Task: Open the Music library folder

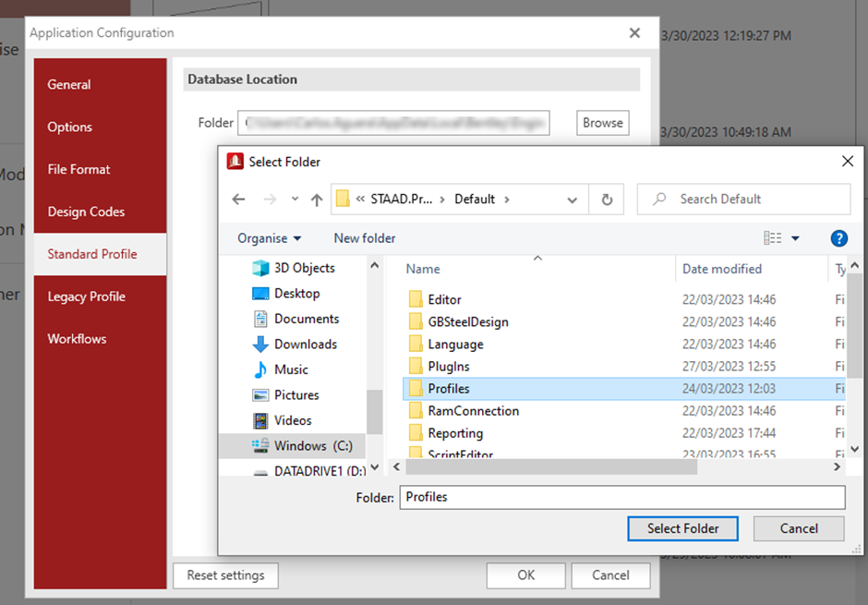Action: (x=291, y=369)
